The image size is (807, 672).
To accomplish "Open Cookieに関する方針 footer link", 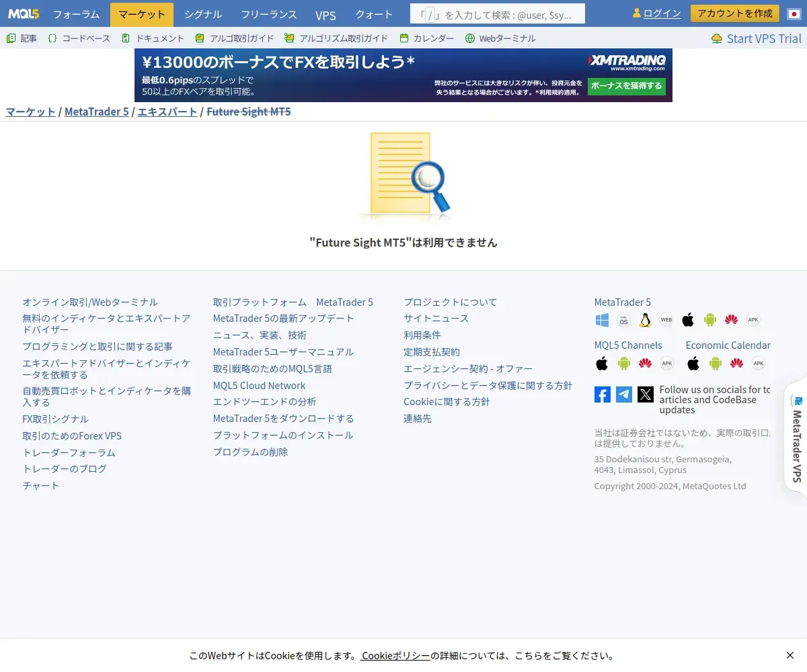I will 447,402.
